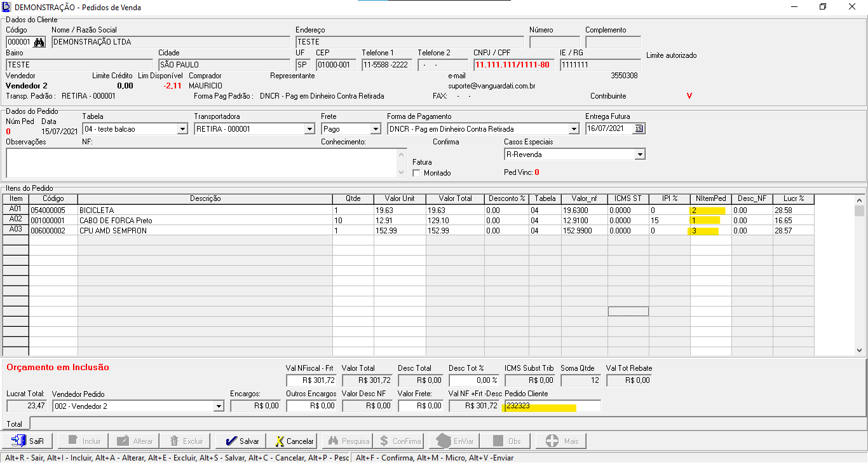Click the Mais plus button

tap(561, 441)
